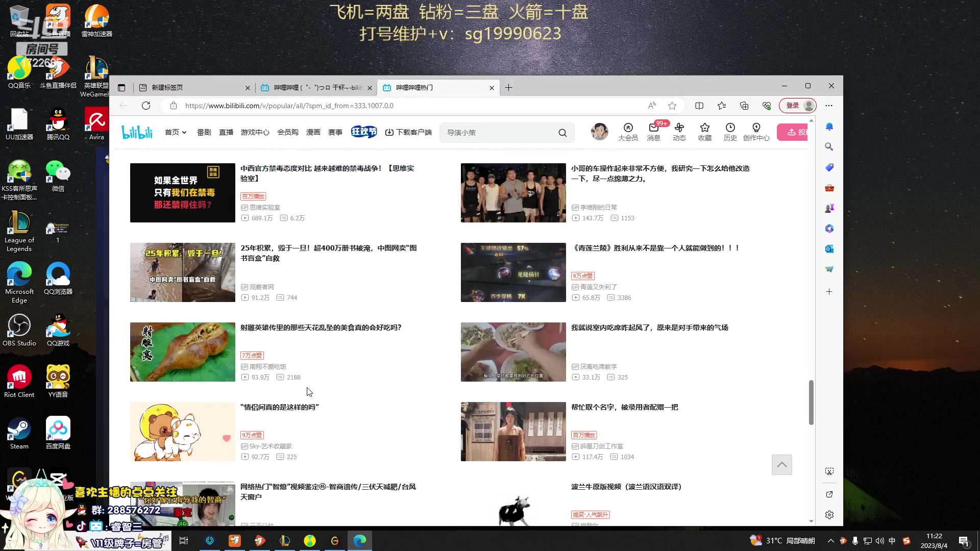
Task: Click the read aloud icon in address bar
Action: (652, 106)
